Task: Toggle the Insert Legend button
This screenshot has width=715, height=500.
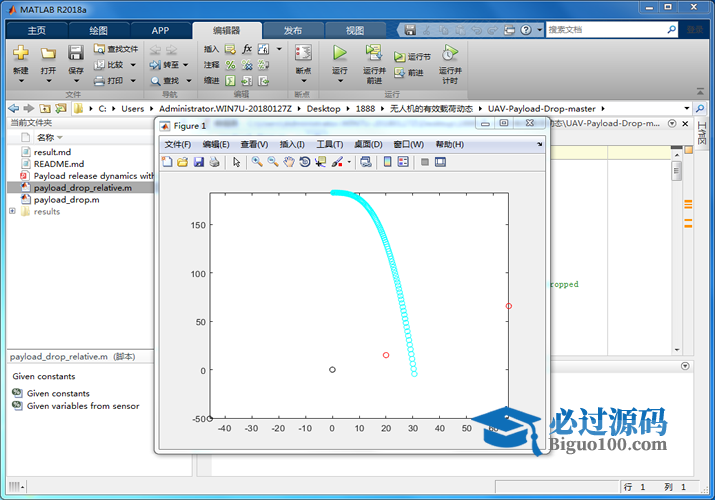Action: [403, 162]
